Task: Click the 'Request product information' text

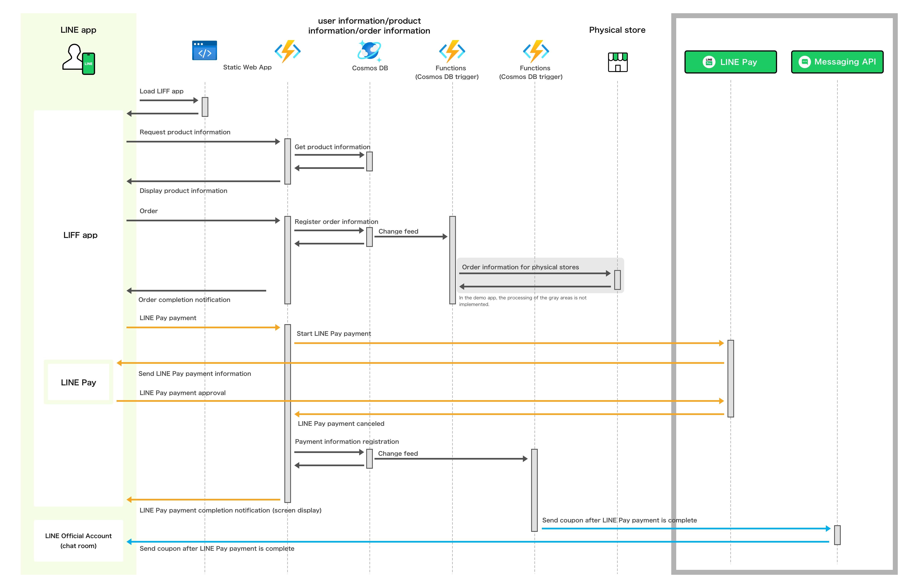Action: tap(185, 132)
